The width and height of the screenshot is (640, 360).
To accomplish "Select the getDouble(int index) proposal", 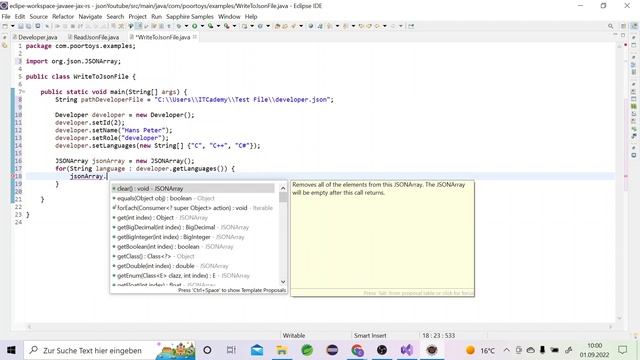I will tap(193, 266).
